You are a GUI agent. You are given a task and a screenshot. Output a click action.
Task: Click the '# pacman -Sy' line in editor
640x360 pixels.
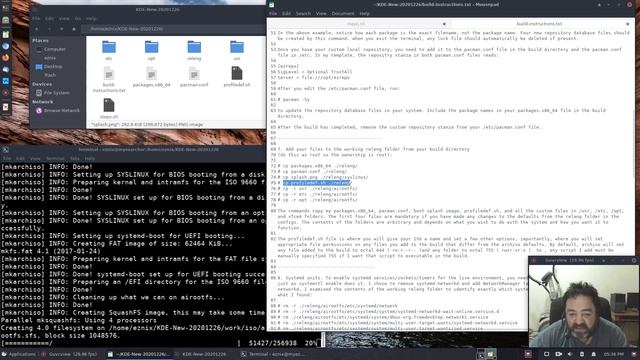(x=293, y=100)
